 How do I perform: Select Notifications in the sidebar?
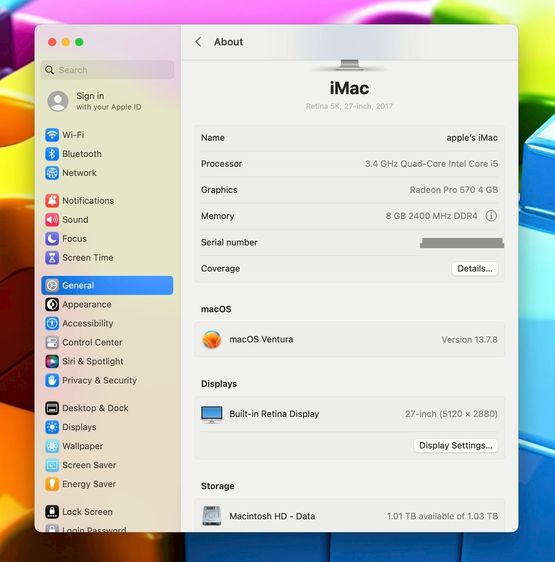[107, 201]
